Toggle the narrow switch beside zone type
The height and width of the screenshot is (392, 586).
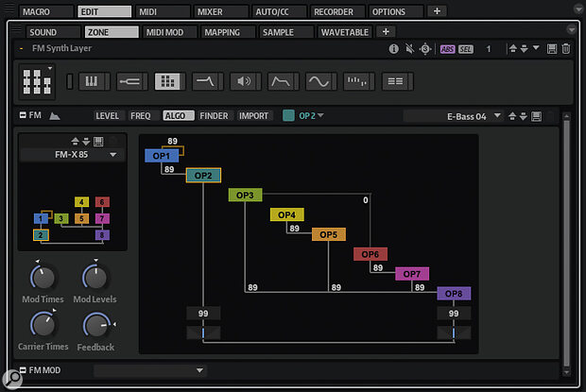[x=70, y=81]
